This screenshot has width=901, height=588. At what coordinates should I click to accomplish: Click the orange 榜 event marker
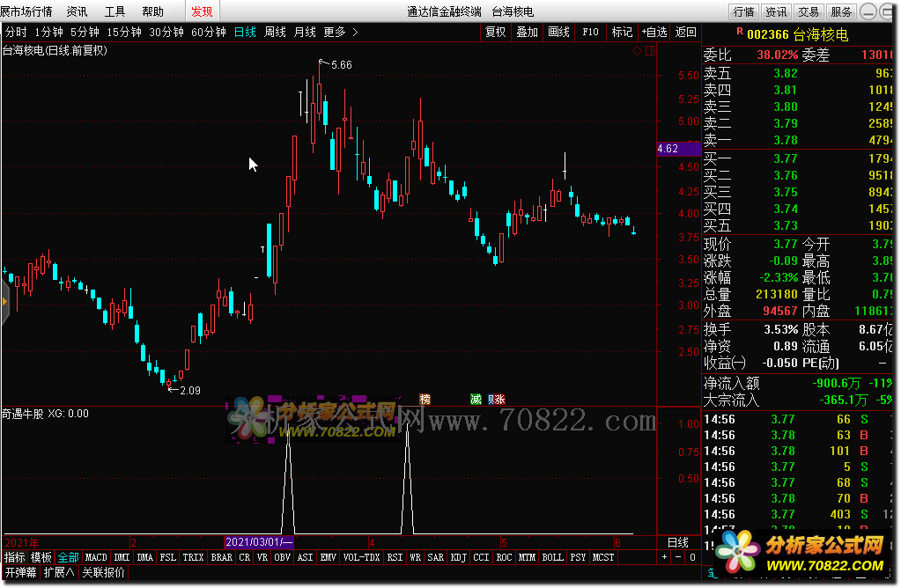(x=425, y=399)
